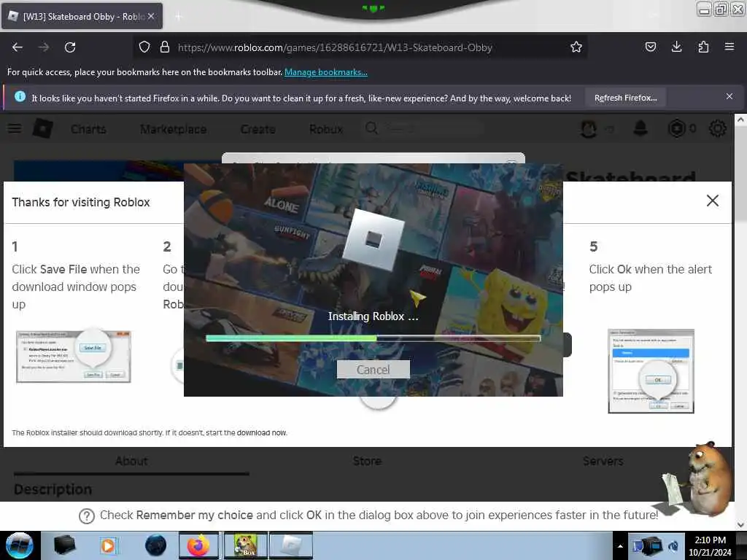This screenshot has width=747, height=560.
Task: Click the Save File step thumbnail
Action: [74, 356]
